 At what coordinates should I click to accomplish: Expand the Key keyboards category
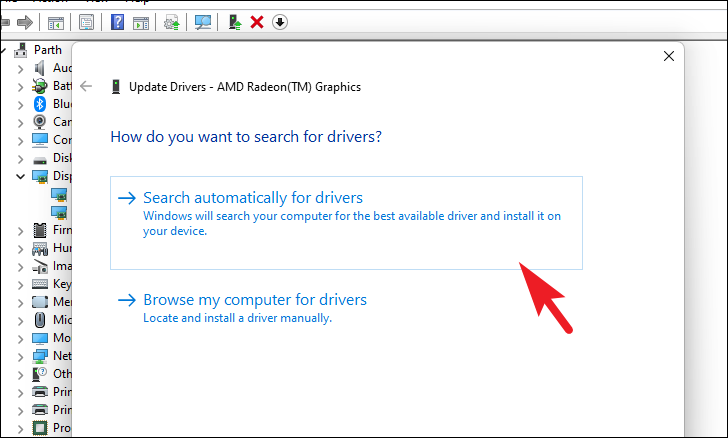tap(20, 285)
